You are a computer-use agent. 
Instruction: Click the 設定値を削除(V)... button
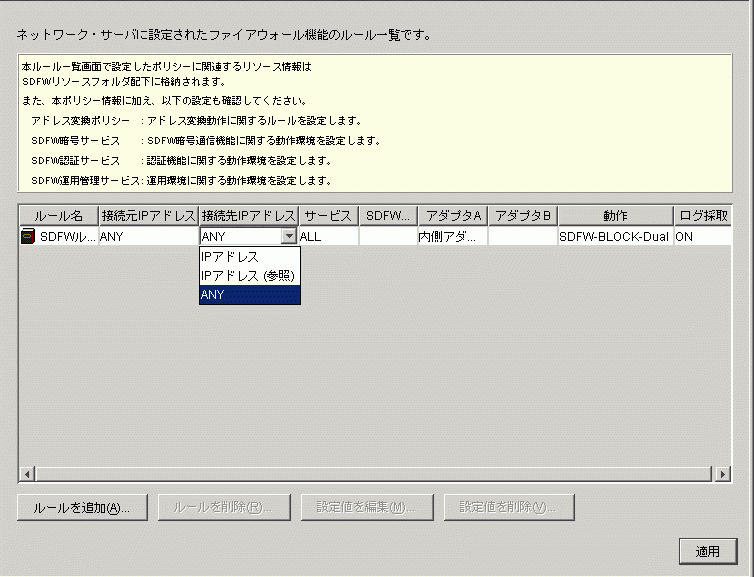pos(509,507)
